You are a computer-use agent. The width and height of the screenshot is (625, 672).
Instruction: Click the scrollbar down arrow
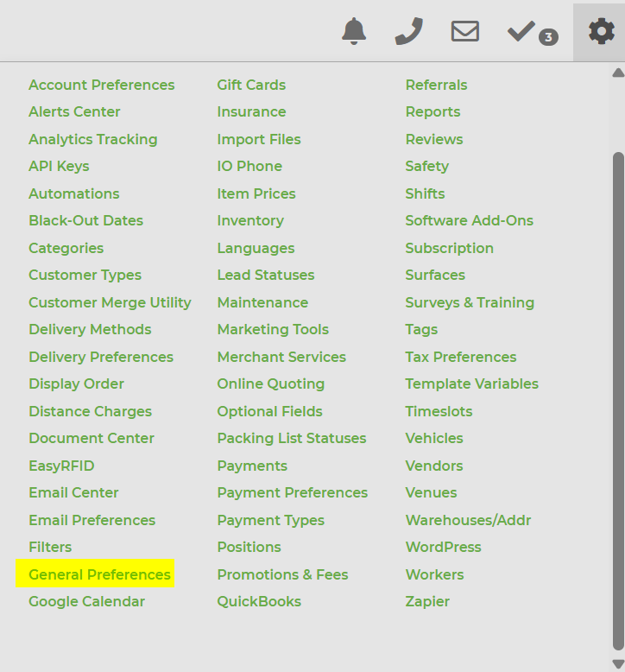click(x=617, y=663)
